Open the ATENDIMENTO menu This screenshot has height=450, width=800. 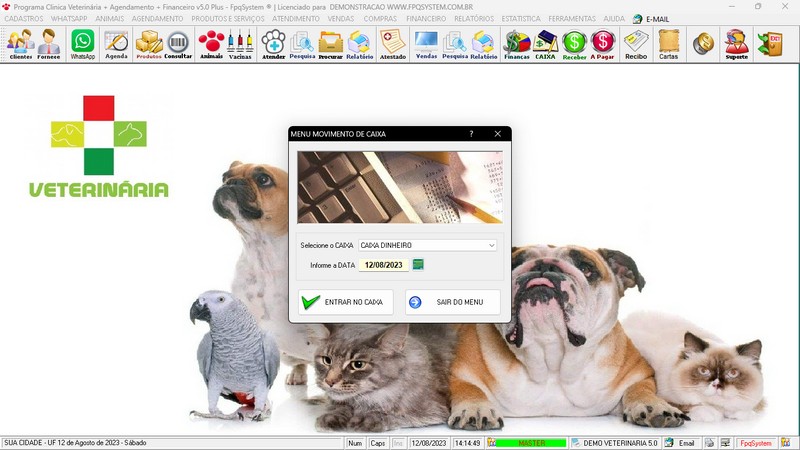[x=295, y=19]
